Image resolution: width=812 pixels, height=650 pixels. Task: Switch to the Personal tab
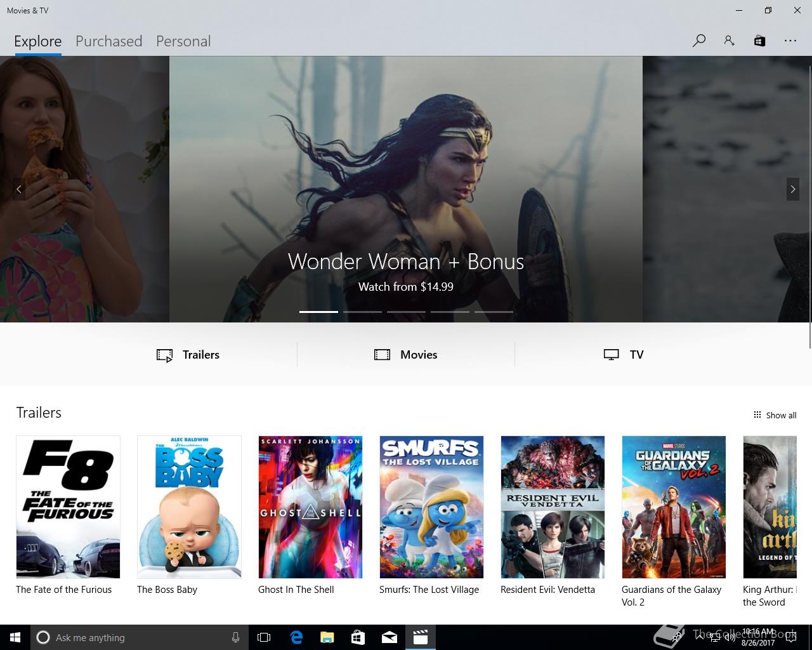coord(183,41)
